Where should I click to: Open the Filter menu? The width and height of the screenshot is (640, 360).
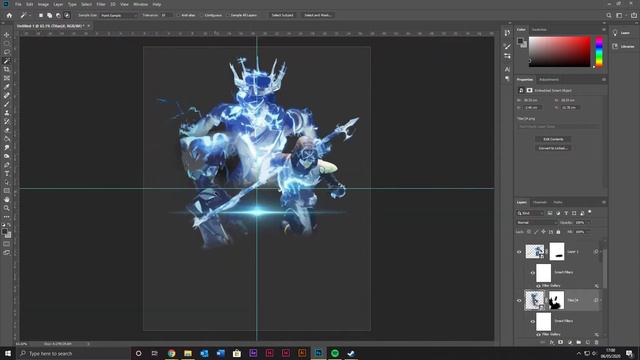(101, 4)
